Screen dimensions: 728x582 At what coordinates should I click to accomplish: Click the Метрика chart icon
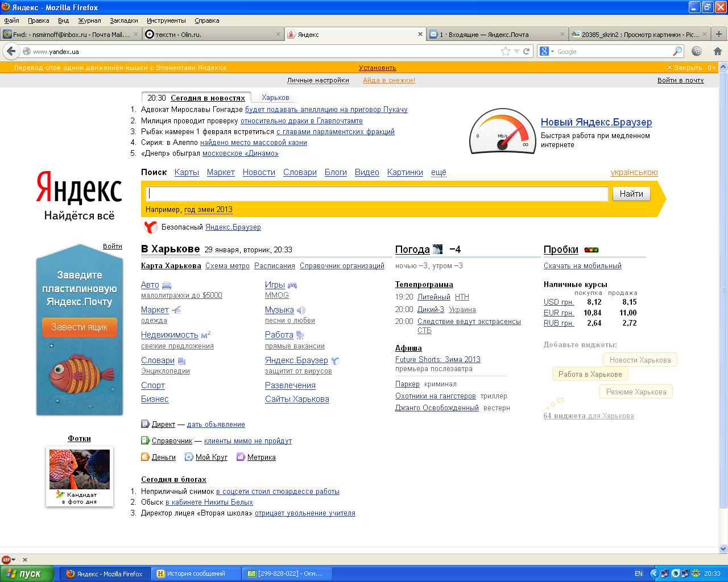tap(241, 457)
